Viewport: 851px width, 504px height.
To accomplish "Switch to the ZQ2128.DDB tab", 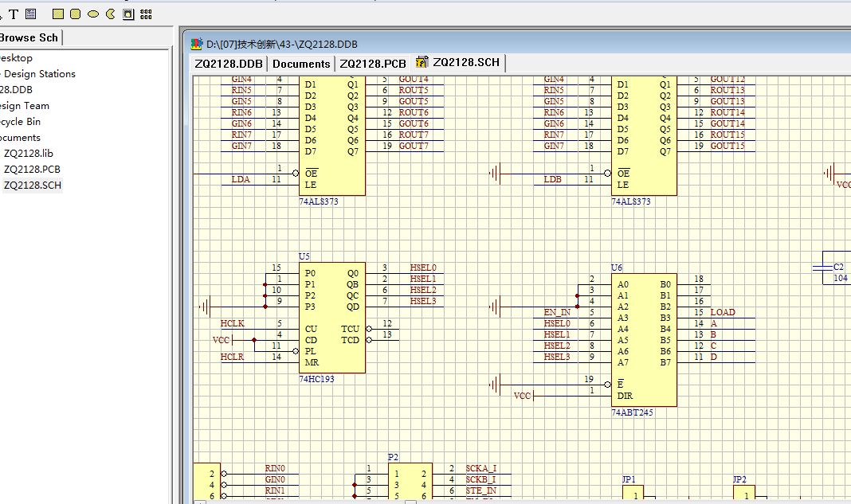I will 229,64.
